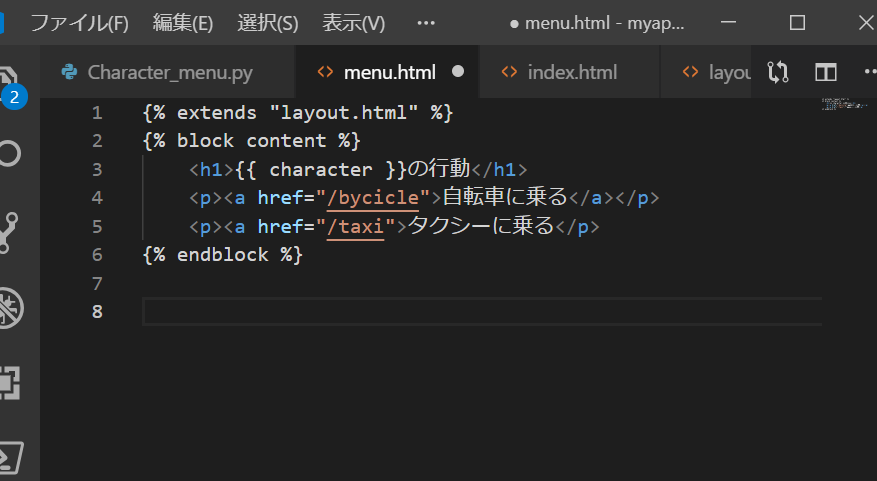Click the 'block content' text on line 2
Viewport: 877px width, 481px height.
click(x=252, y=141)
